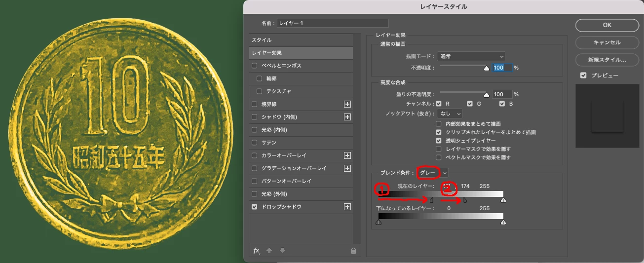The width and height of the screenshot is (644, 263).
Task: Click the move effect down arrow icon
Action: pos(282,251)
